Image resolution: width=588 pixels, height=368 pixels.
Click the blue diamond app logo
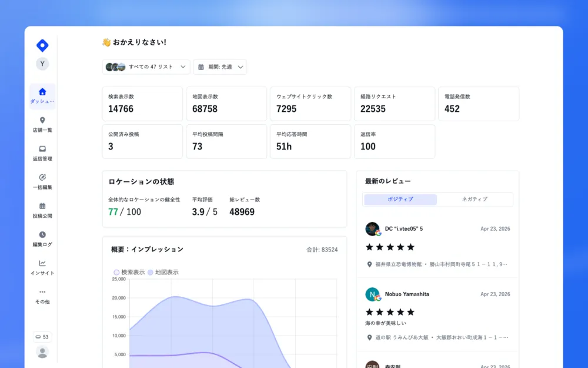(42, 45)
